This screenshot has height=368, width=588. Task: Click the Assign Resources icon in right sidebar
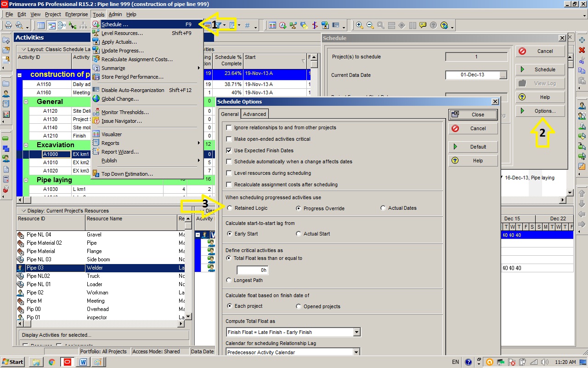582,106
